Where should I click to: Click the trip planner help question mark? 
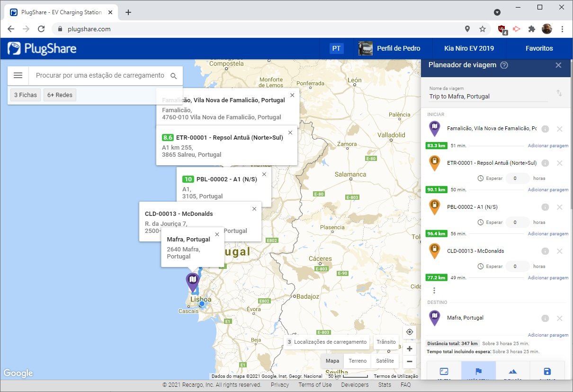[504, 65]
